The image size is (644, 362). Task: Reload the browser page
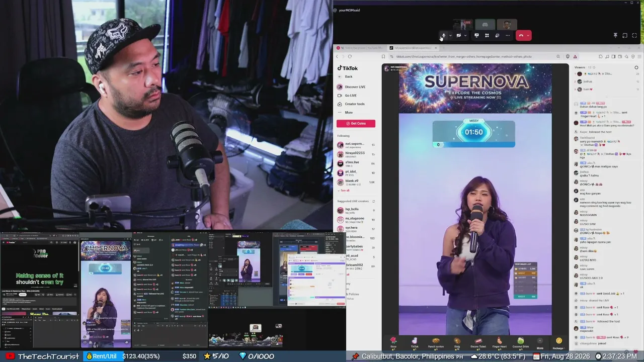coord(350,56)
